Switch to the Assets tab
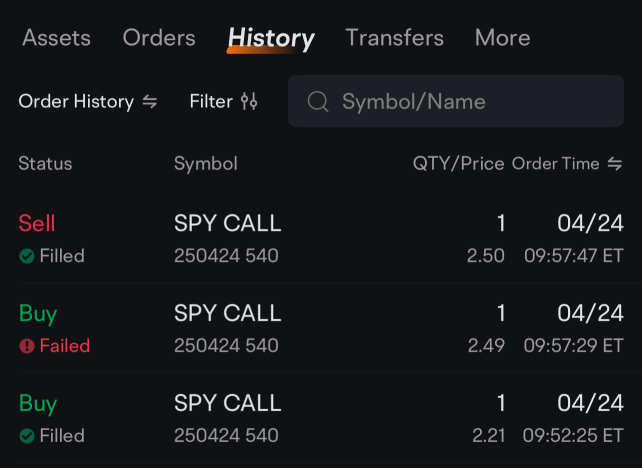The width and height of the screenshot is (642, 468). (57, 38)
